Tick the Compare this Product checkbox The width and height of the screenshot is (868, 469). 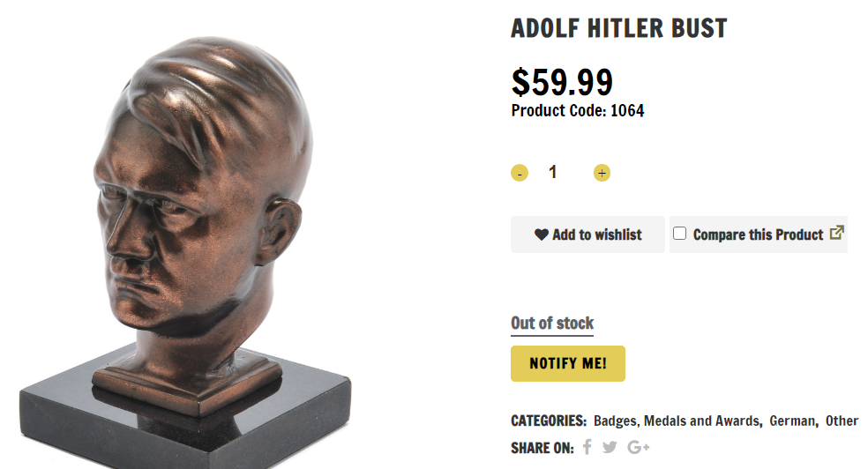coord(679,234)
